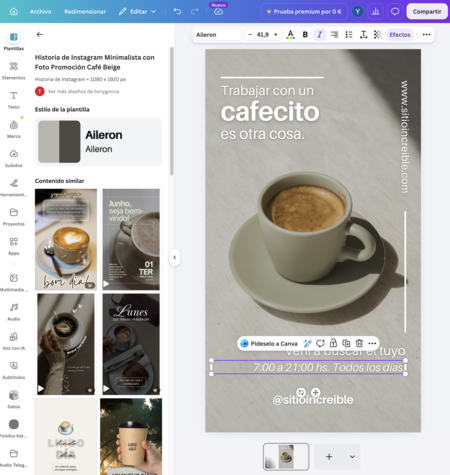Open the Aileron font dropdown
This screenshot has width=450, height=475.
click(217, 35)
